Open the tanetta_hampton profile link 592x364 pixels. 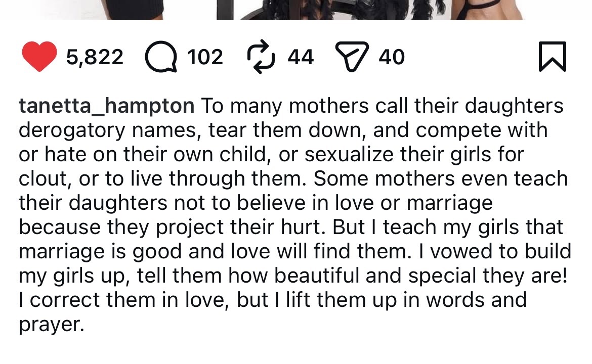[106, 106]
